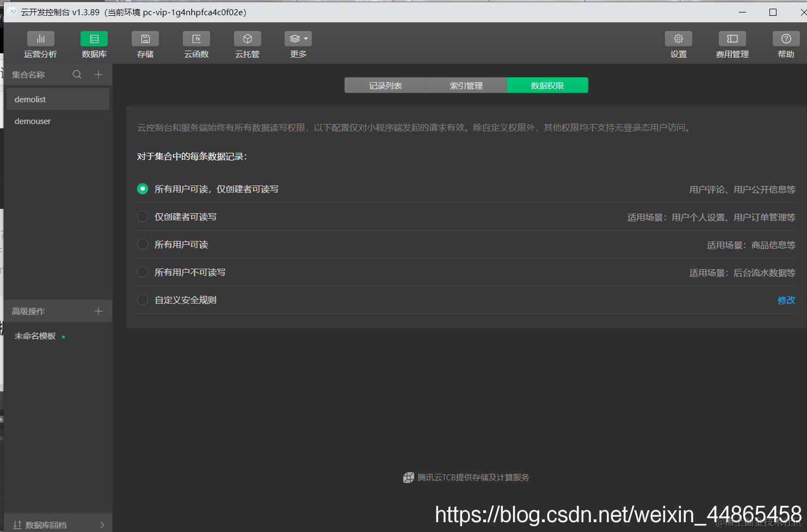Add new item under 高级操作

point(98,311)
